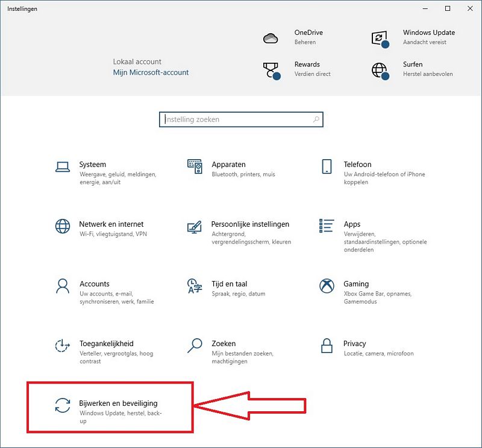Select Toegankelijkheid heading
The image size is (482, 448).
[107, 343]
